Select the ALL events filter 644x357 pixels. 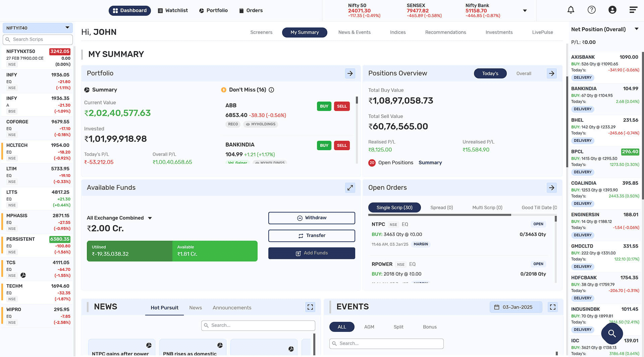(341, 327)
